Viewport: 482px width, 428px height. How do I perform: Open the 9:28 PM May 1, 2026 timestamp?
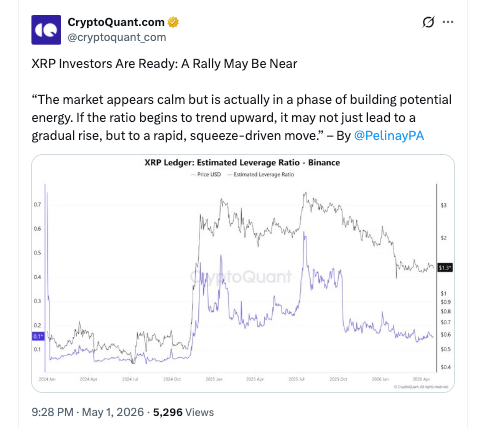tap(88, 412)
